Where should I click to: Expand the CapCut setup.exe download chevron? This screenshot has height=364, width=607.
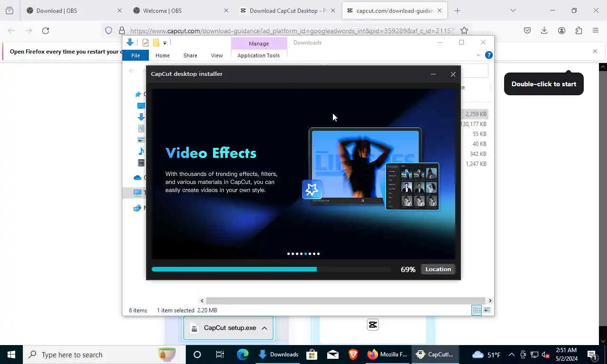click(x=264, y=328)
